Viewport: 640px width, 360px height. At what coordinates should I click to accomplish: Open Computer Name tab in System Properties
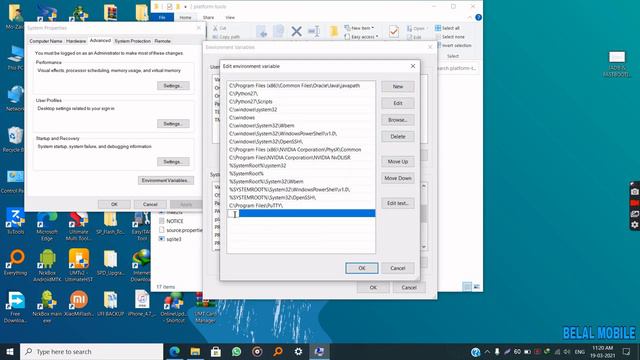coord(46,41)
